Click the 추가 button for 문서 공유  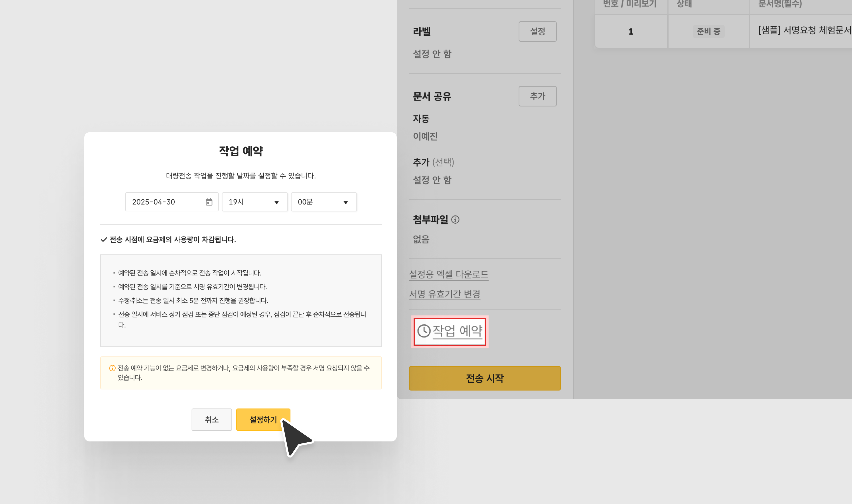coord(537,96)
